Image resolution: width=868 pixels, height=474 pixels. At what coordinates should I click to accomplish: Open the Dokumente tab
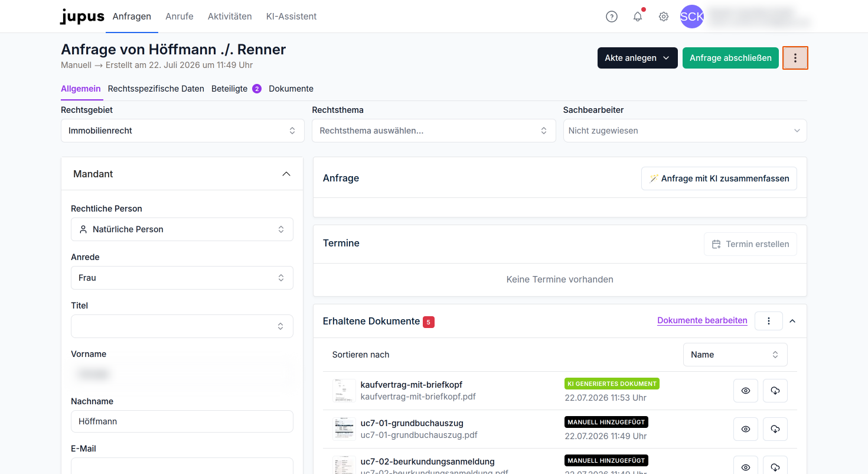(291, 89)
